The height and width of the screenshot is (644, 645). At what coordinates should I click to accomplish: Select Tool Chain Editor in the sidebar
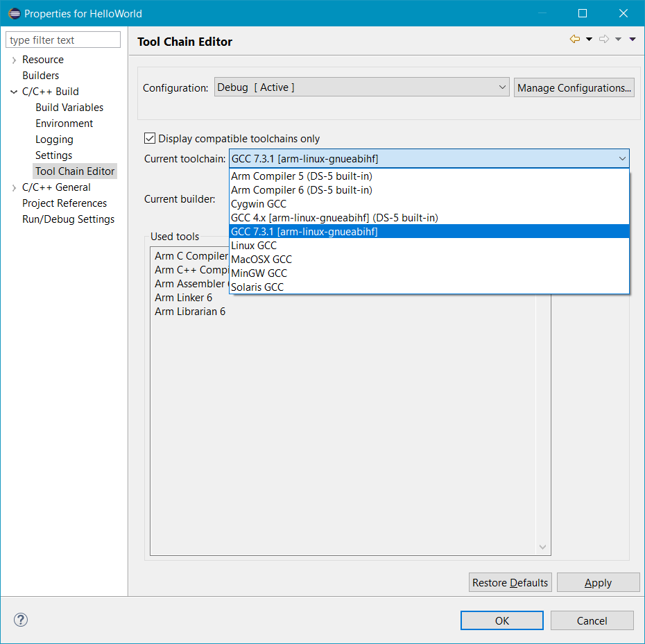[x=74, y=171]
